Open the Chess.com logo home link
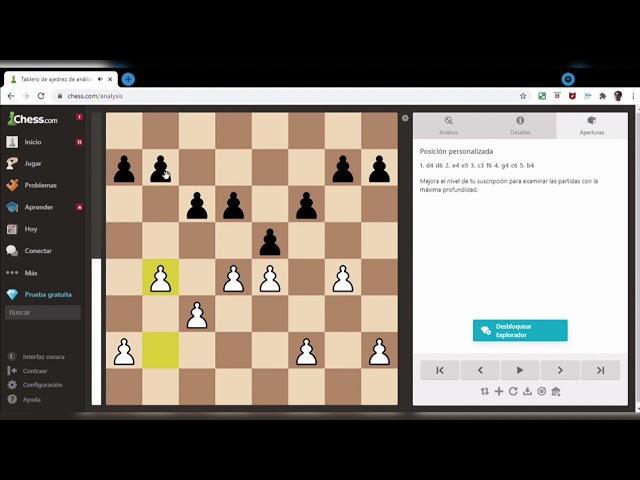The height and width of the screenshot is (480, 640). (32, 119)
